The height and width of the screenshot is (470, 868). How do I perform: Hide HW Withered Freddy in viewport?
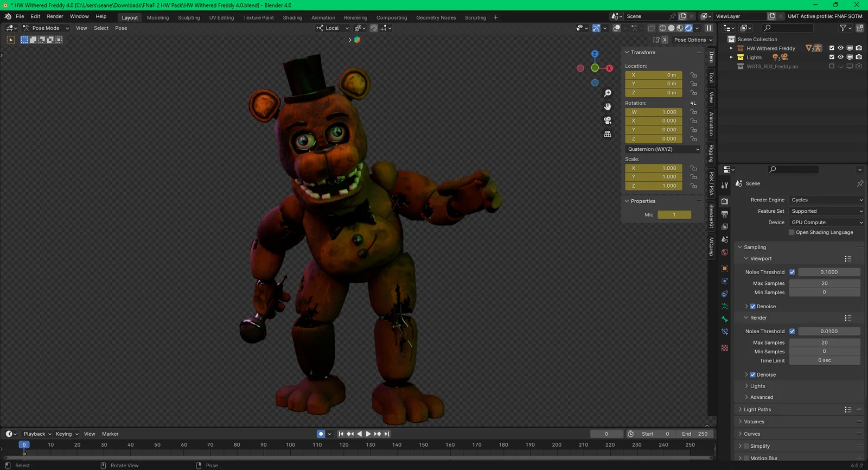(841, 48)
